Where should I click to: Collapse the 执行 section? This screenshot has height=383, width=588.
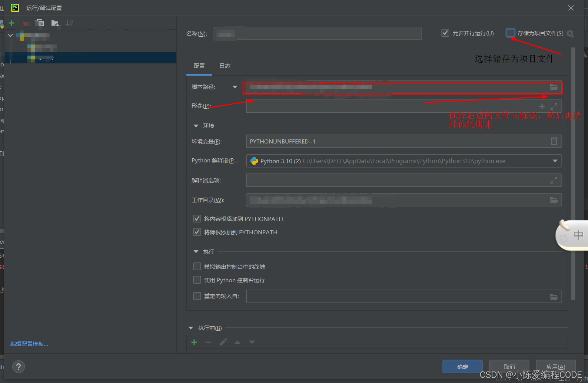point(196,252)
